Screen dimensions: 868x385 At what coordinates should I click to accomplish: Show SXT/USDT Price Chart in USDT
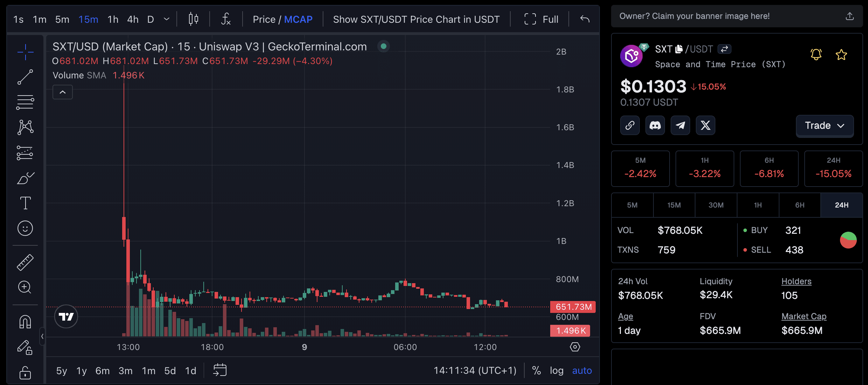416,19
